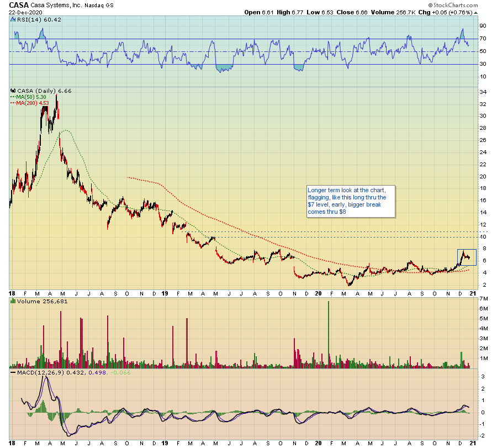
Task: Click the green up-triangle change indicator
Action: [x=476, y=13]
